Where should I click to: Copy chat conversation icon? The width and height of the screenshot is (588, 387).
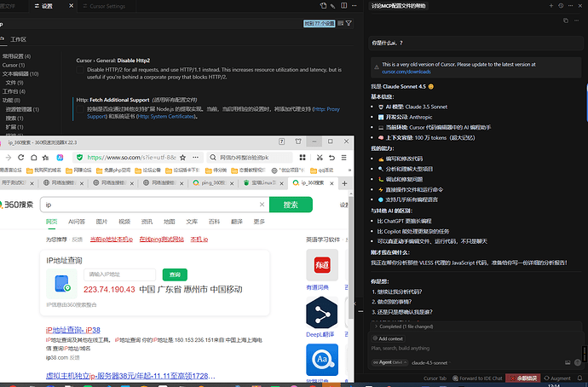pos(566,20)
